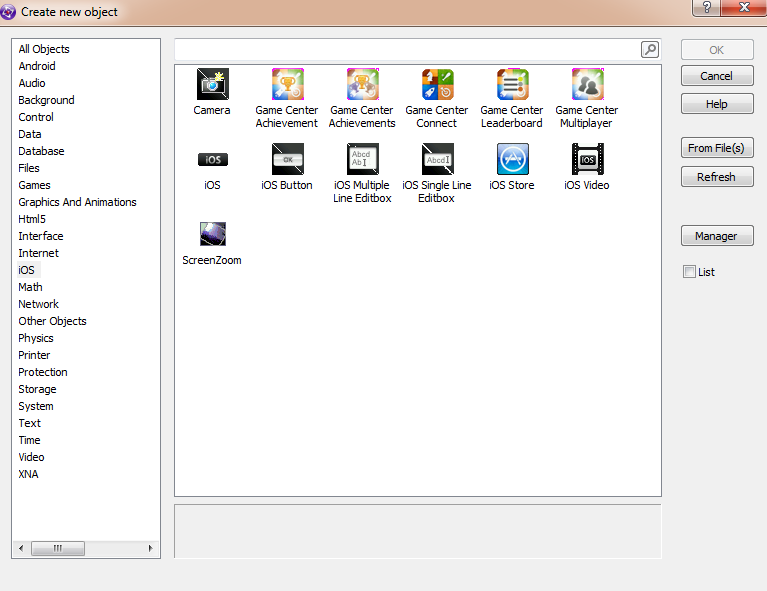The width and height of the screenshot is (767, 591).
Task: Select the Files category
Action: (x=29, y=168)
